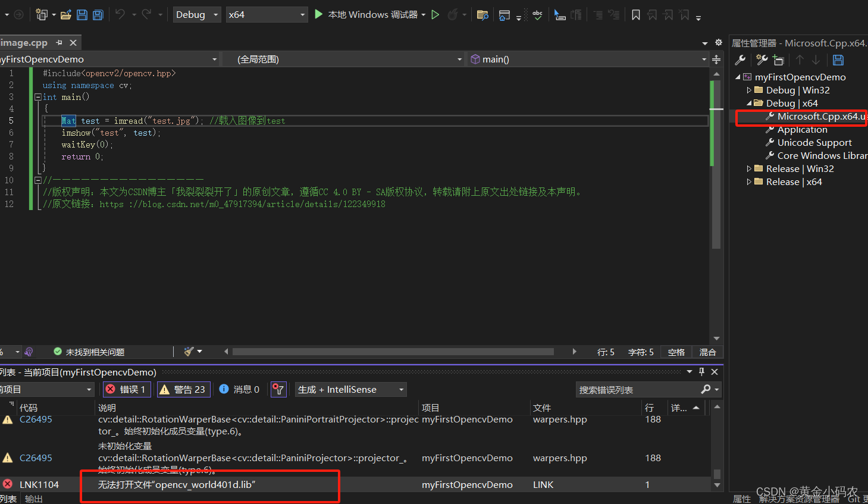Open the x64 platform dropdown
The height and width of the screenshot is (504, 868).
[x=267, y=14]
